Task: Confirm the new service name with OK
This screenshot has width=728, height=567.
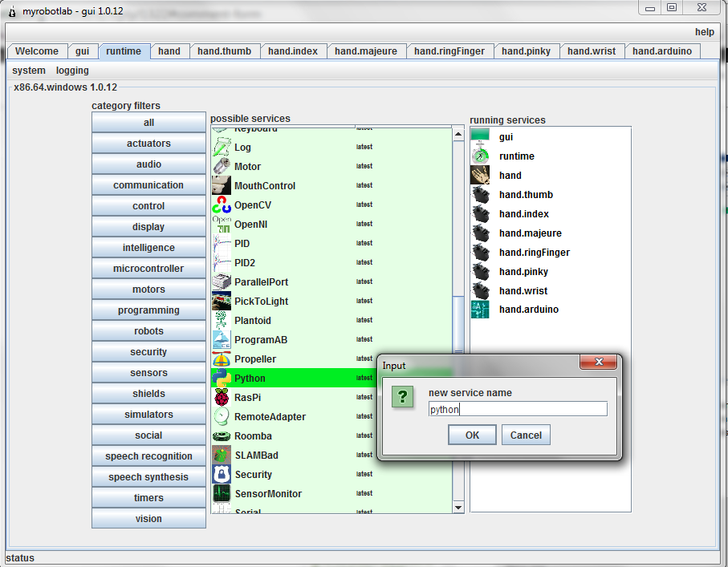Action: pos(472,435)
